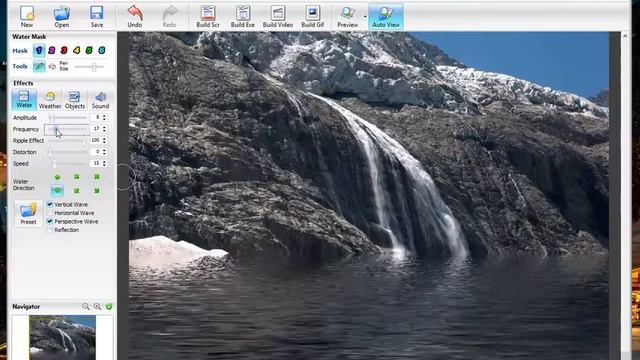Select water mask 6
Screen dimensions: 640x360
coord(102,51)
